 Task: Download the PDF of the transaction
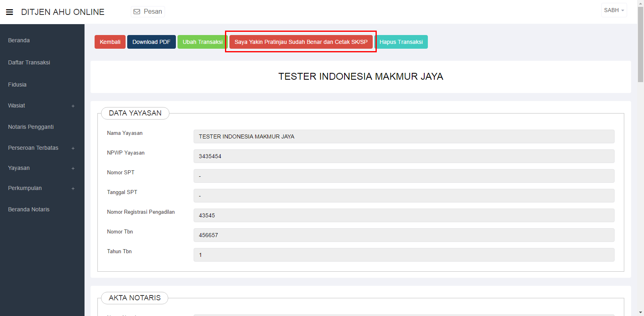click(x=151, y=42)
